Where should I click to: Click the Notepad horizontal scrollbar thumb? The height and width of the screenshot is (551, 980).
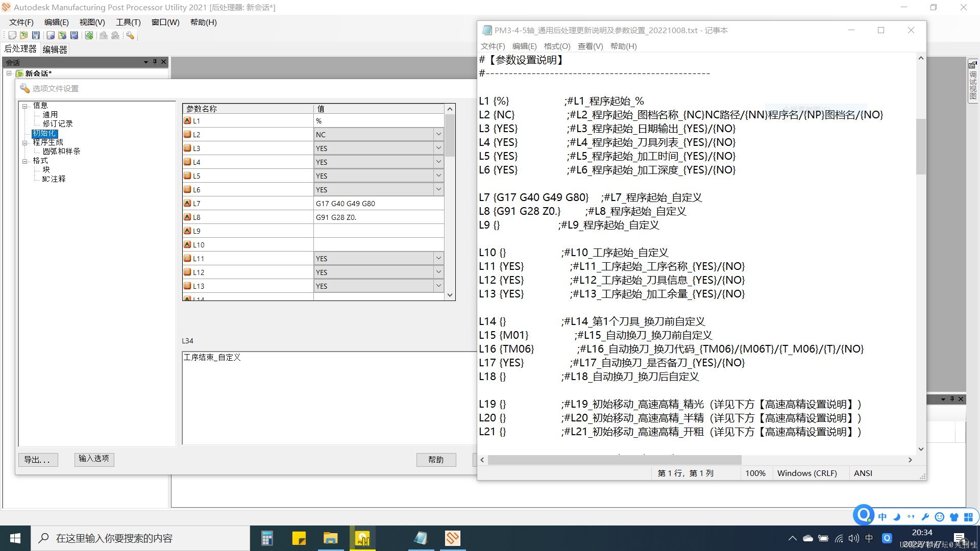[615, 460]
